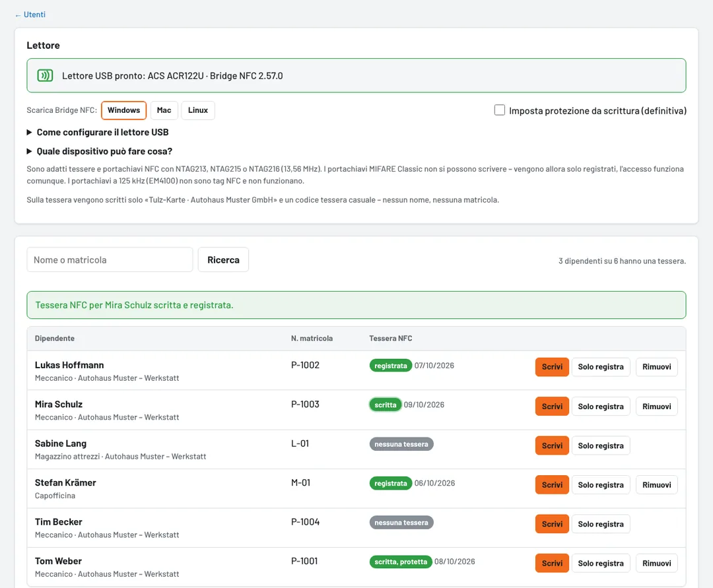Click Tom Weber's 'scritta, protetta' badge
Screen dimensions: 713x588
401,562
